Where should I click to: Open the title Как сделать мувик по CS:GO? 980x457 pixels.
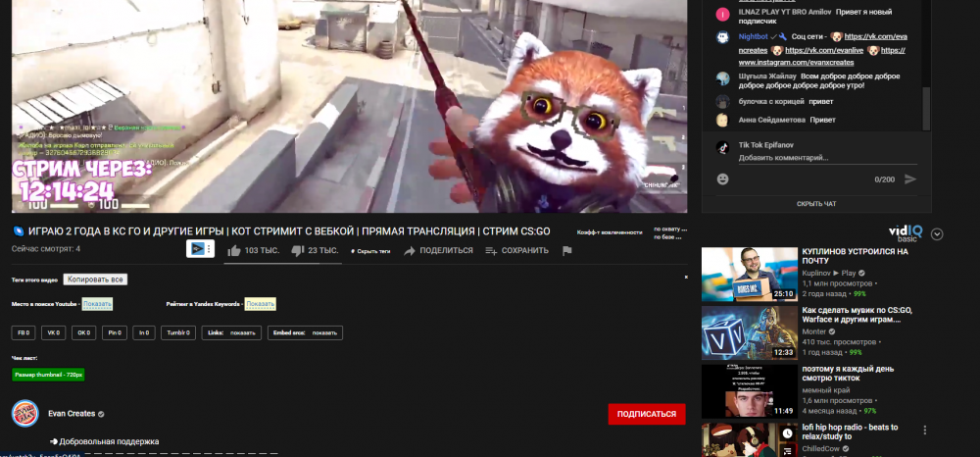coord(857,315)
